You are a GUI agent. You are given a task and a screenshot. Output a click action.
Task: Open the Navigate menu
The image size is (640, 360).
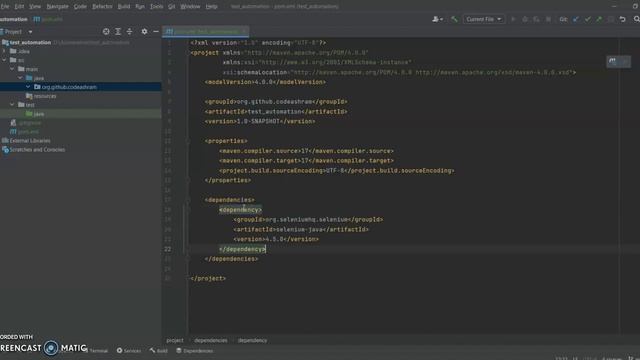tap(57, 7)
